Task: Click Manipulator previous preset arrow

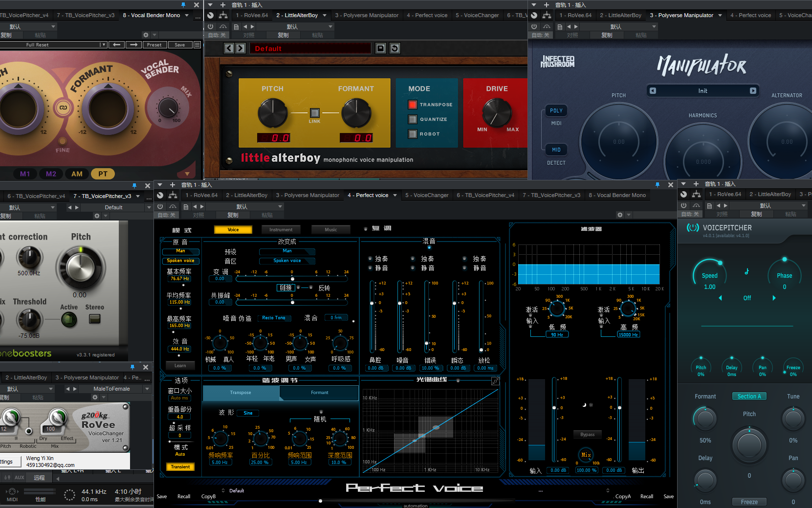Action: pos(653,90)
